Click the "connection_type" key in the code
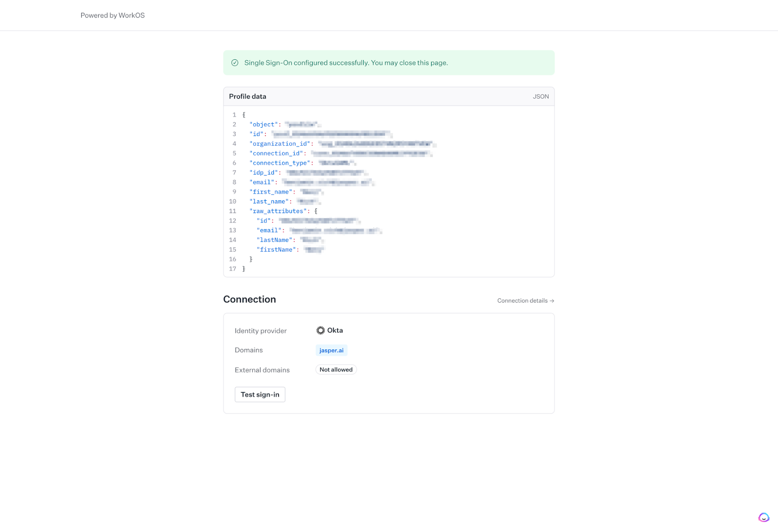 pos(280,163)
